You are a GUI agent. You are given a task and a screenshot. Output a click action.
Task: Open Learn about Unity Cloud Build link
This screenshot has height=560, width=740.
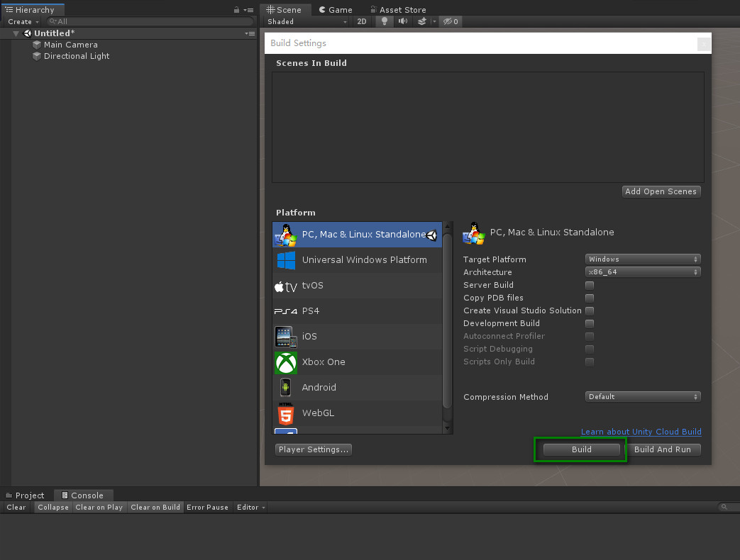click(x=641, y=432)
